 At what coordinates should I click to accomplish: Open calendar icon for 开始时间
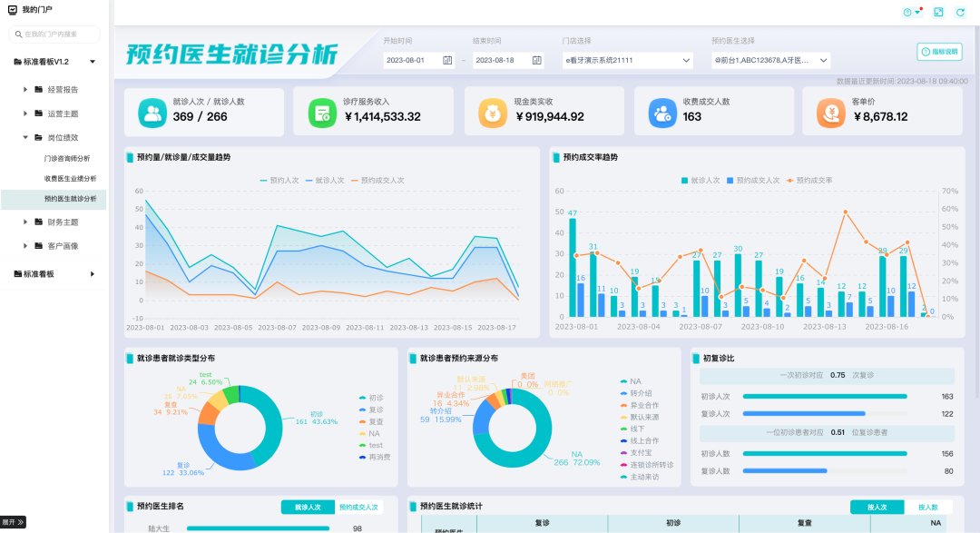point(447,60)
